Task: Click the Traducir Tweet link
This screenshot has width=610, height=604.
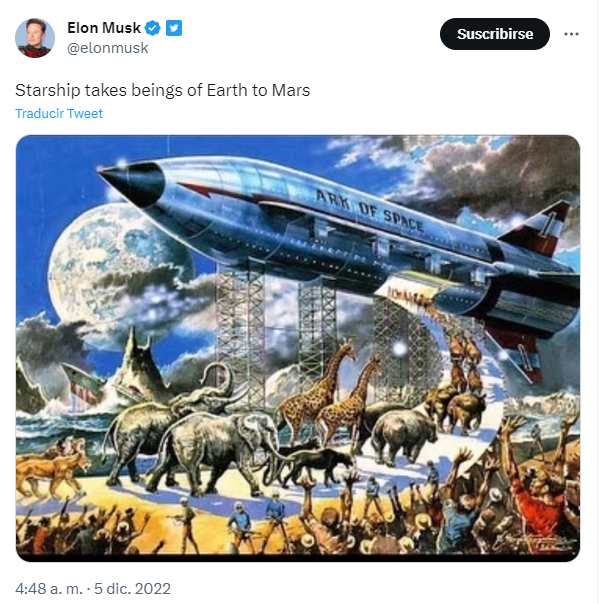Action: point(59,114)
